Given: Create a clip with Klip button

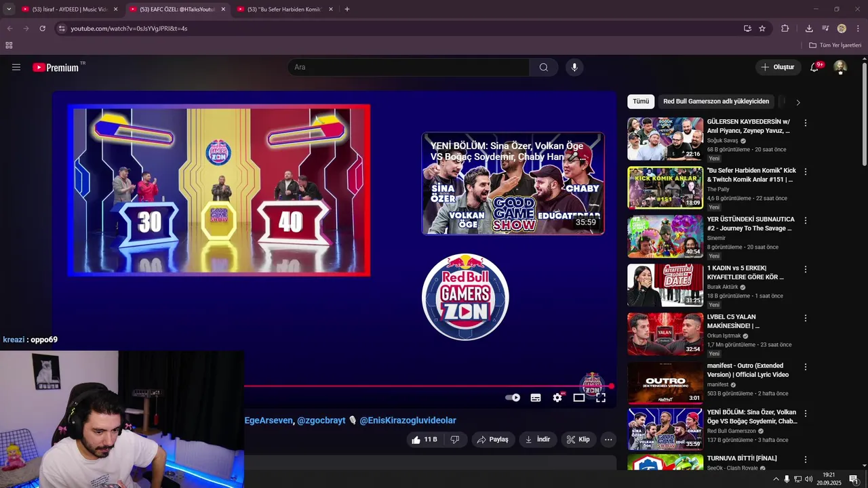Looking at the screenshot, I should point(578,439).
